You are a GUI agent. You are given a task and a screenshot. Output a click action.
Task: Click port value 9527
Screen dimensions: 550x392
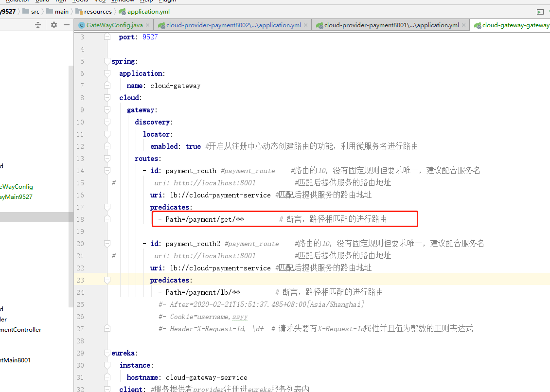(x=150, y=37)
